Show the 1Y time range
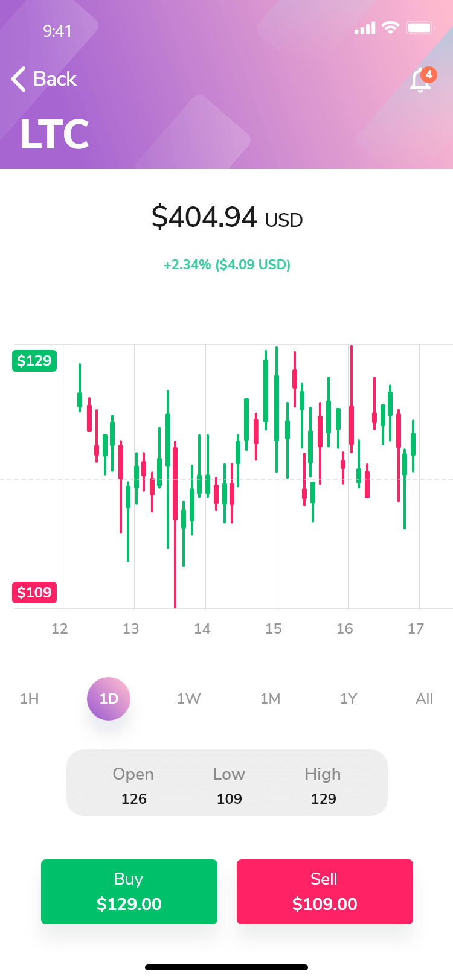 (349, 699)
